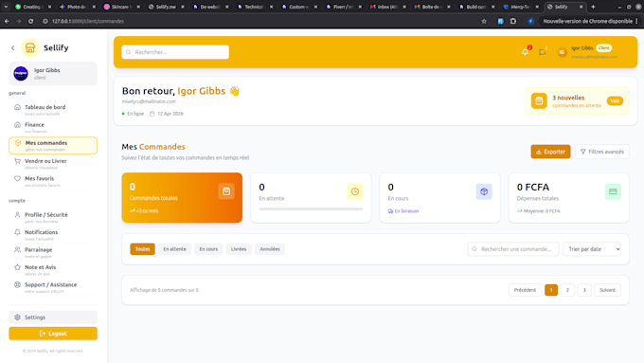
Task: Go to page 1 in pagination
Action: point(551,290)
